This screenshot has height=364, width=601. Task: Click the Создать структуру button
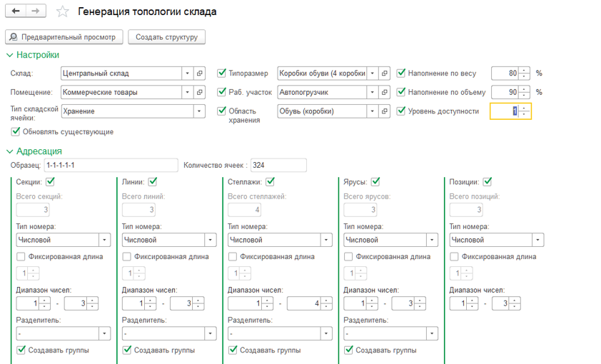click(x=167, y=37)
